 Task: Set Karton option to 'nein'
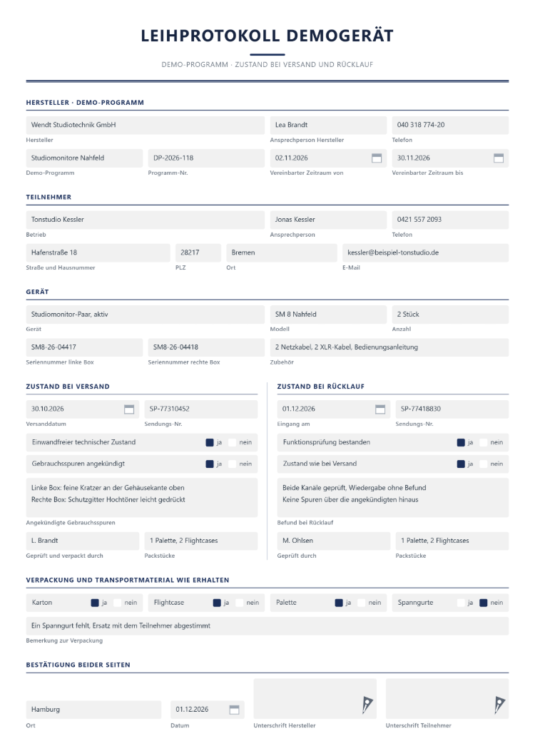pyautogui.click(x=117, y=603)
